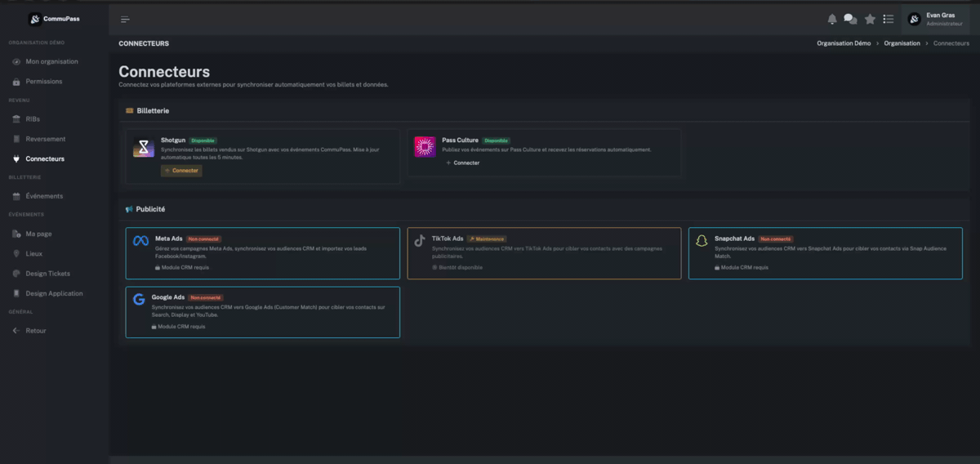Click the map pin icon beside Lieux
The width and height of the screenshot is (980, 464).
16,254
